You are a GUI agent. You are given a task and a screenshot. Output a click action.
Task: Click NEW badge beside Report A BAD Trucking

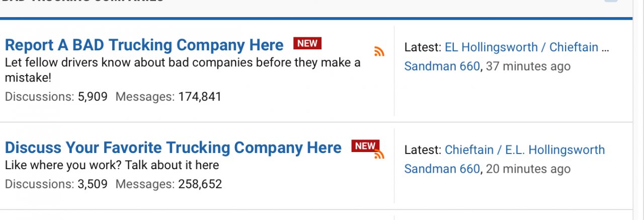click(x=307, y=43)
